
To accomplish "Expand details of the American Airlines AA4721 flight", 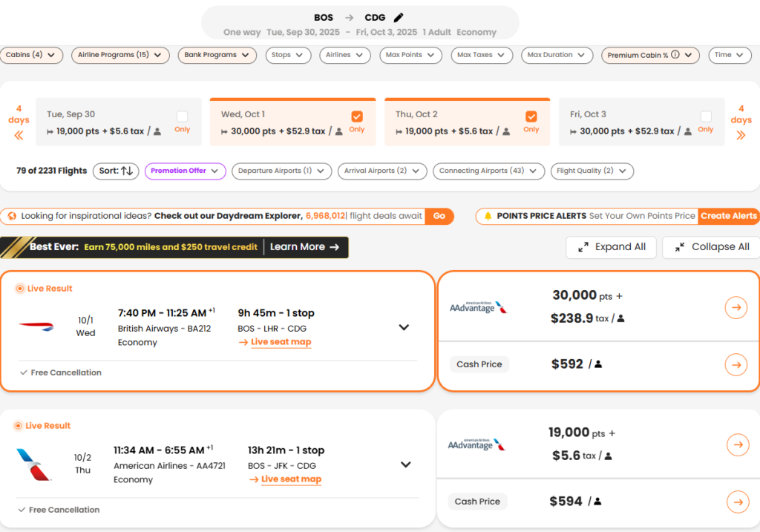I will click(x=406, y=464).
